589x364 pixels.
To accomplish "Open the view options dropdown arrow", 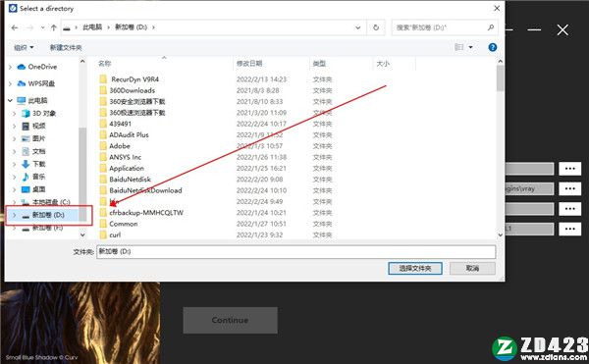I will coord(470,47).
